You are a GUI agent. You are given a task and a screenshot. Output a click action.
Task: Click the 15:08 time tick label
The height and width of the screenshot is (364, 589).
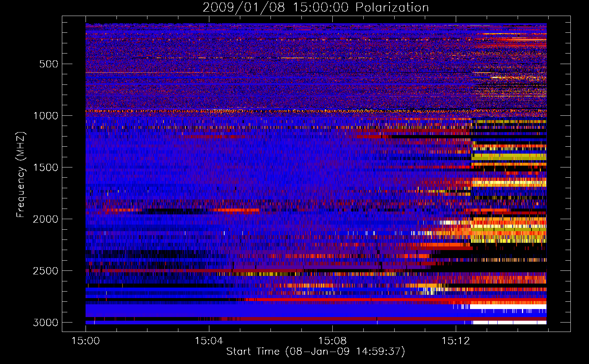click(x=332, y=341)
